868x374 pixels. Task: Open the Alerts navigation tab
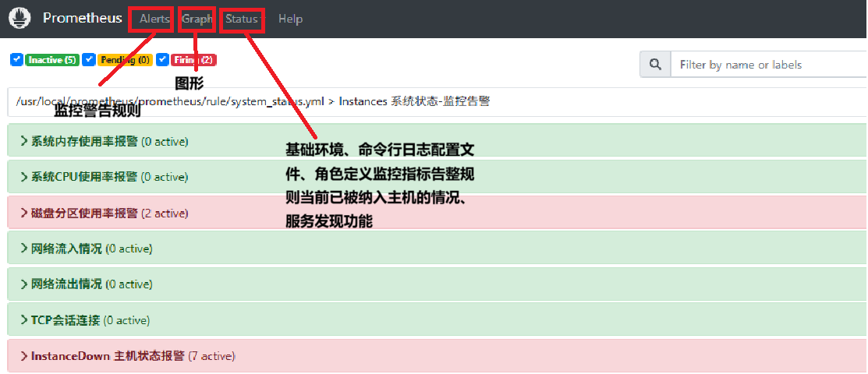[154, 19]
